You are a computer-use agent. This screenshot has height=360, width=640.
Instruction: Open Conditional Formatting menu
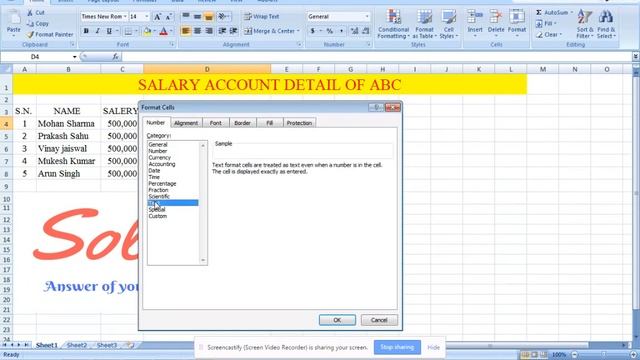(393, 24)
